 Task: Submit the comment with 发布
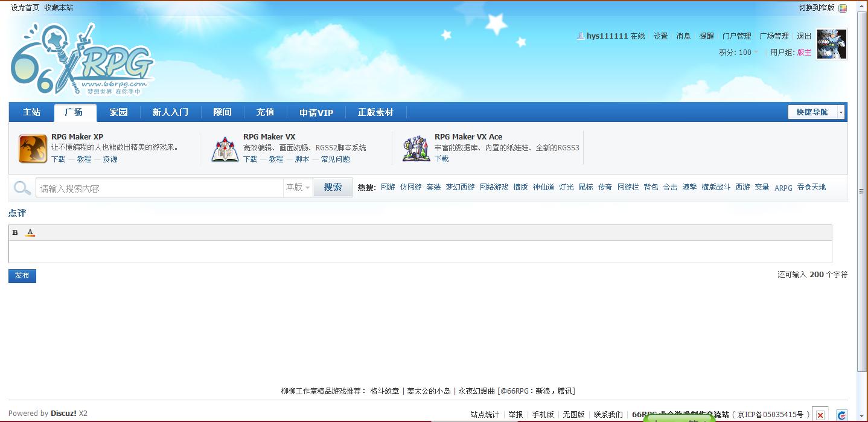[x=22, y=276]
